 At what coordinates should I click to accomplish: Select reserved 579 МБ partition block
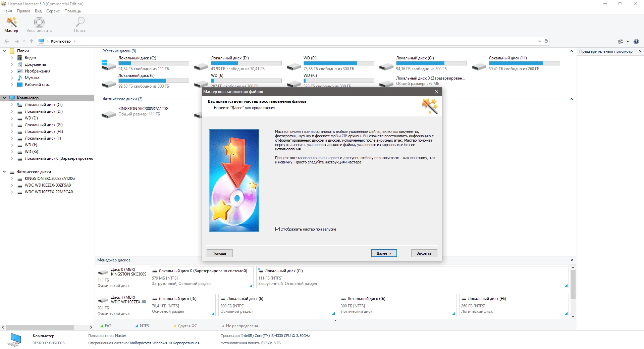click(x=202, y=277)
